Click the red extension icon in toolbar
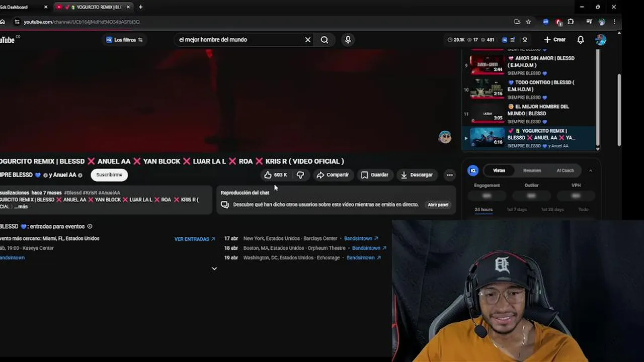The width and height of the screenshot is (644, 362). (558, 22)
